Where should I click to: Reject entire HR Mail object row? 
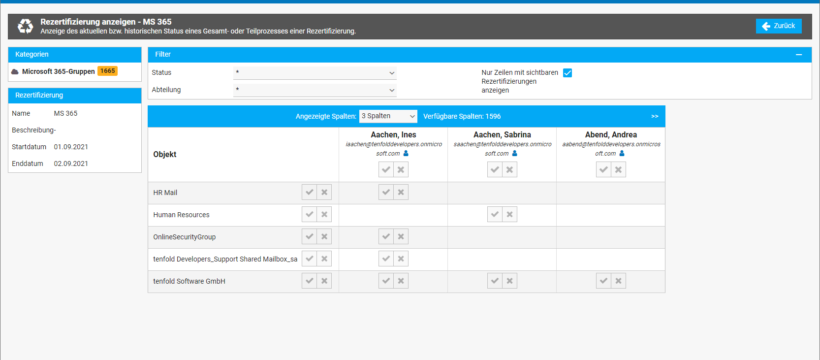(x=324, y=193)
